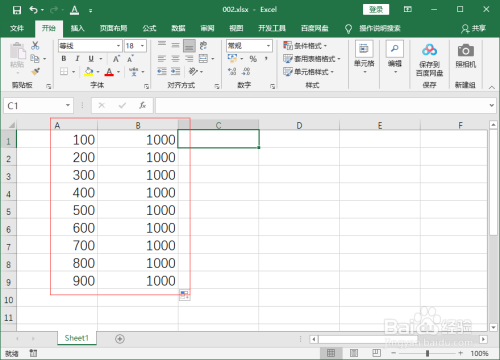
Task: Click the Format Painter brush icon
Action: click(35, 71)
